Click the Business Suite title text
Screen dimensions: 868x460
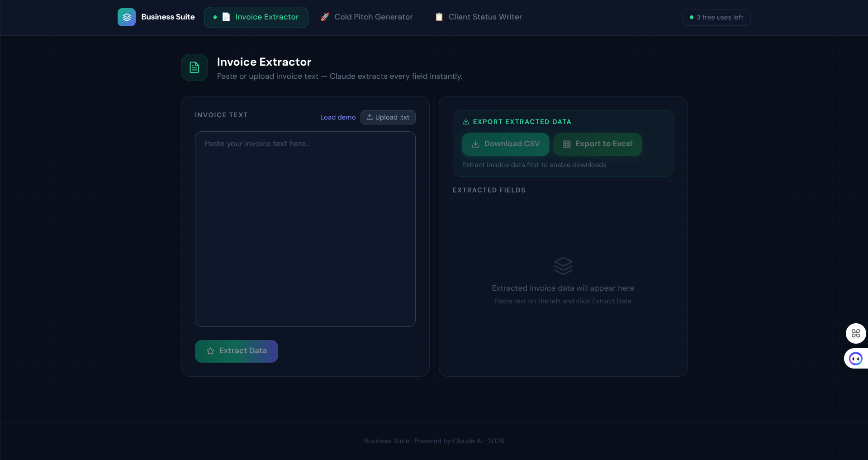point(168,17)
